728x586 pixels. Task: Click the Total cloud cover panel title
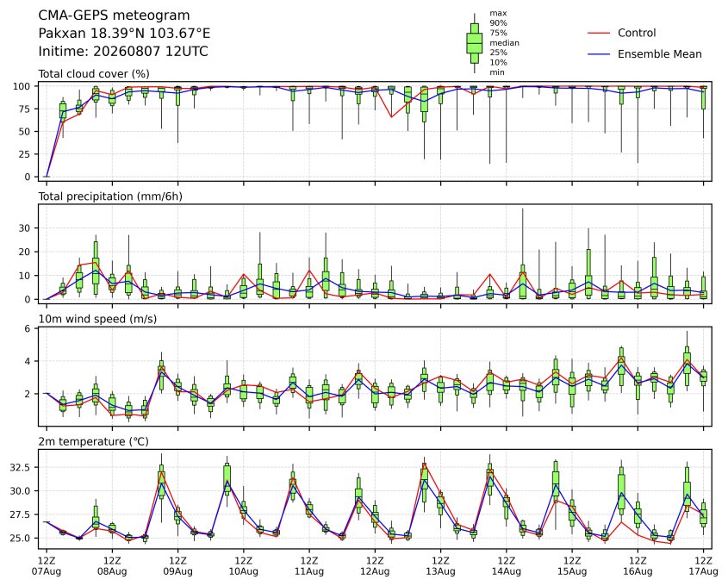tap(94, 74)
